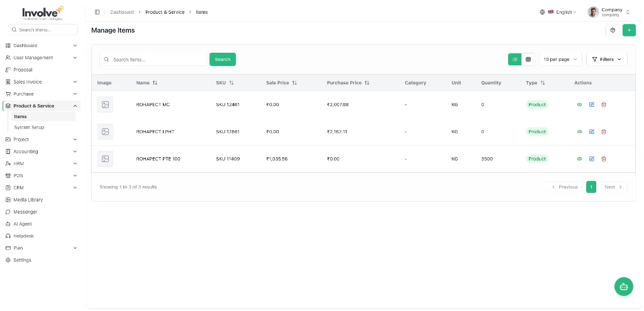Expand User Management in sidebar
The height and width of the screenshot is (311, 644).
click(x=41, y=58)
